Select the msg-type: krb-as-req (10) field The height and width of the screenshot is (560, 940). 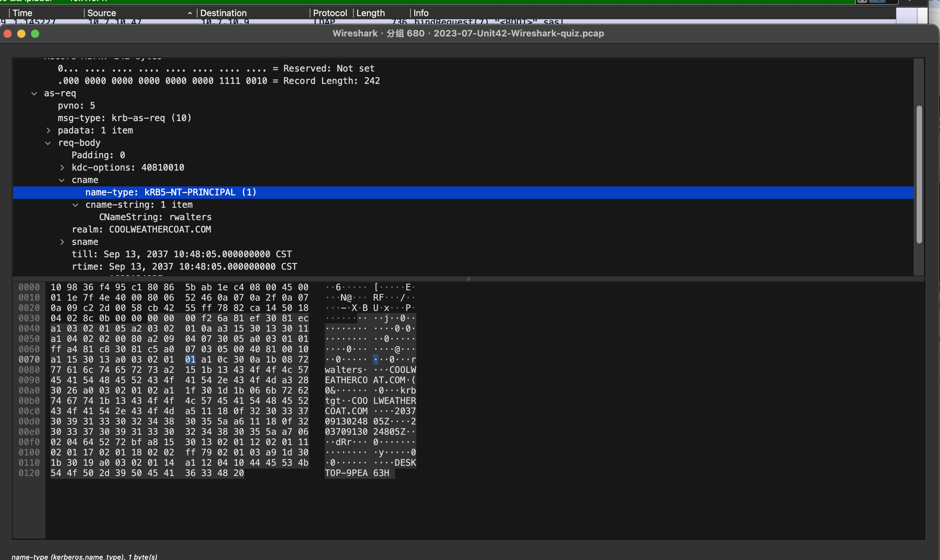click(x=125, y=118)
